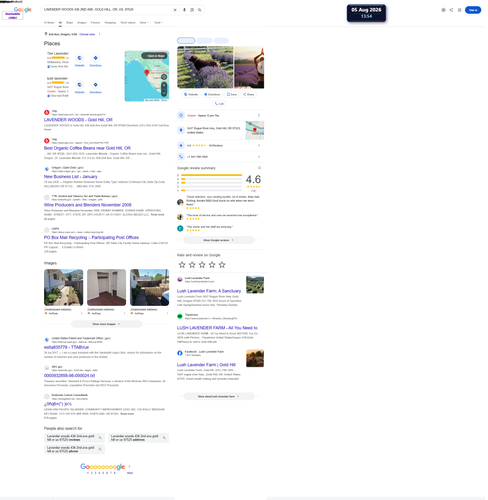Click the 5-star bar in review summary
This screenshot has width=488, height=500.
click(211, 175)
